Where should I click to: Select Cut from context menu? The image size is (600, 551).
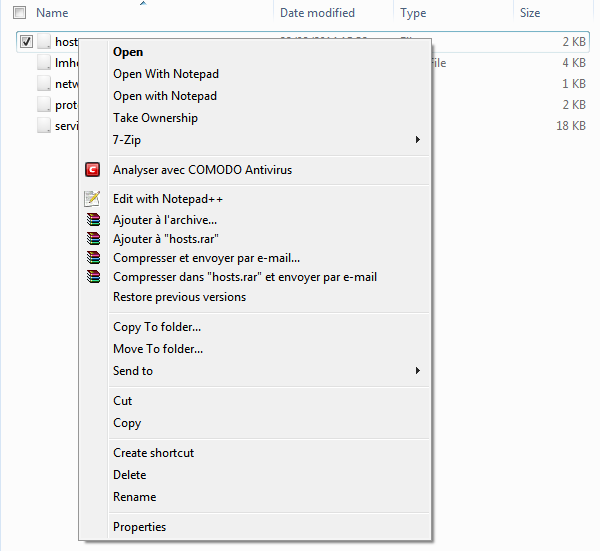click(122, 401)
